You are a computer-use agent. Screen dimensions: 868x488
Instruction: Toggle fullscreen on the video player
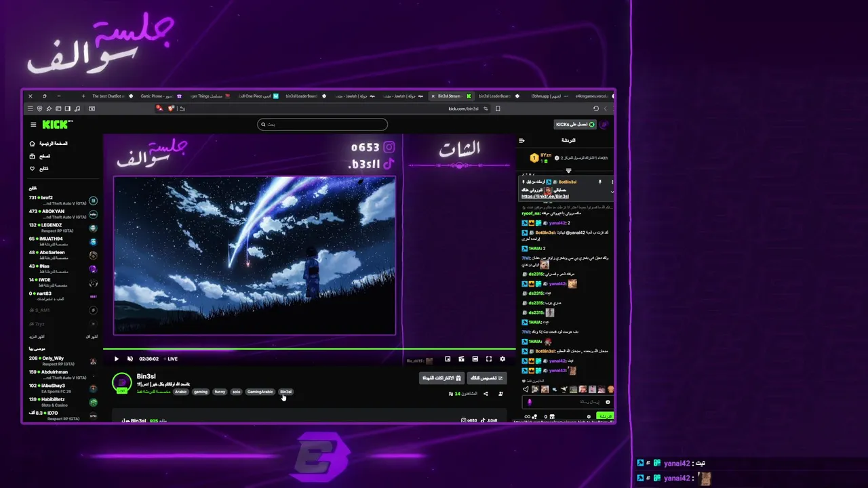(x=489, y=359)
